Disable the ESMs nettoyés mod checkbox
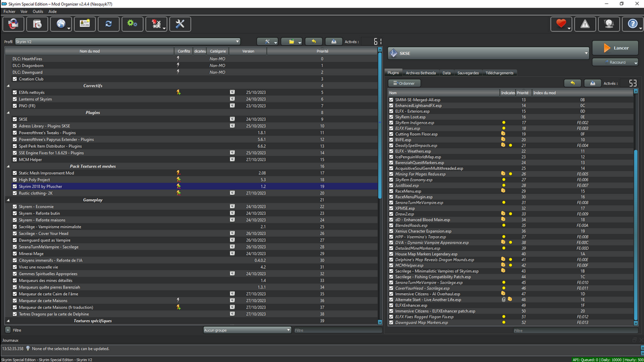Screen dimensions: 644x362 coord(15,93)
